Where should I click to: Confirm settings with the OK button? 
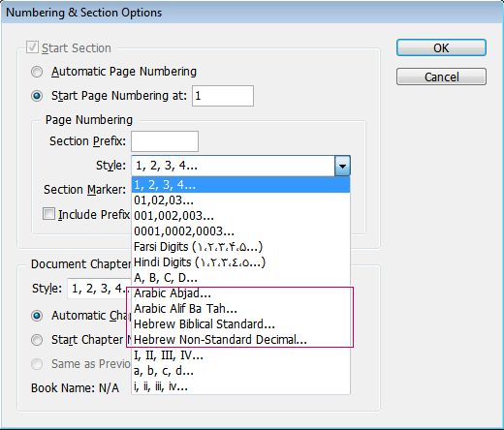click(441, 47)
